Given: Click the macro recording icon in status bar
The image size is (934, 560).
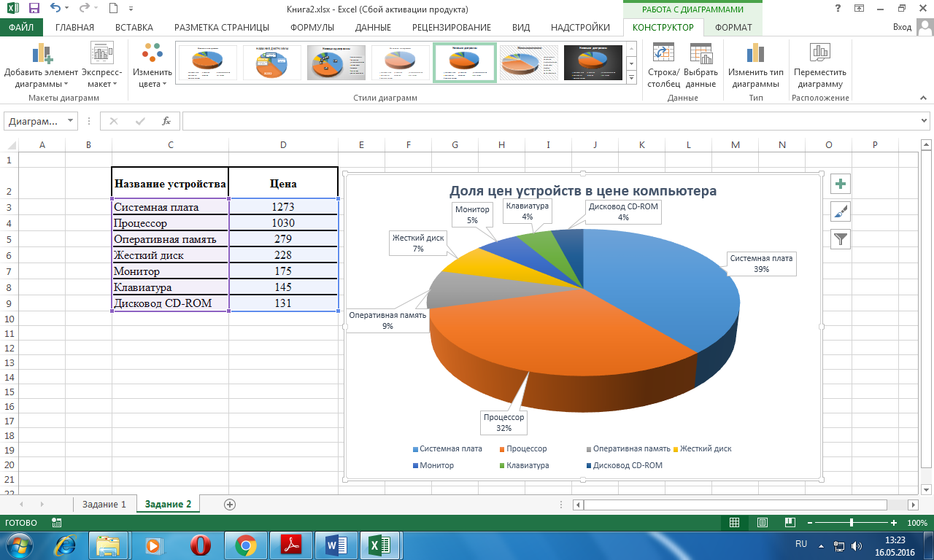Looking at the screenshot, I should pyautogui.click(x=57, y=523).
